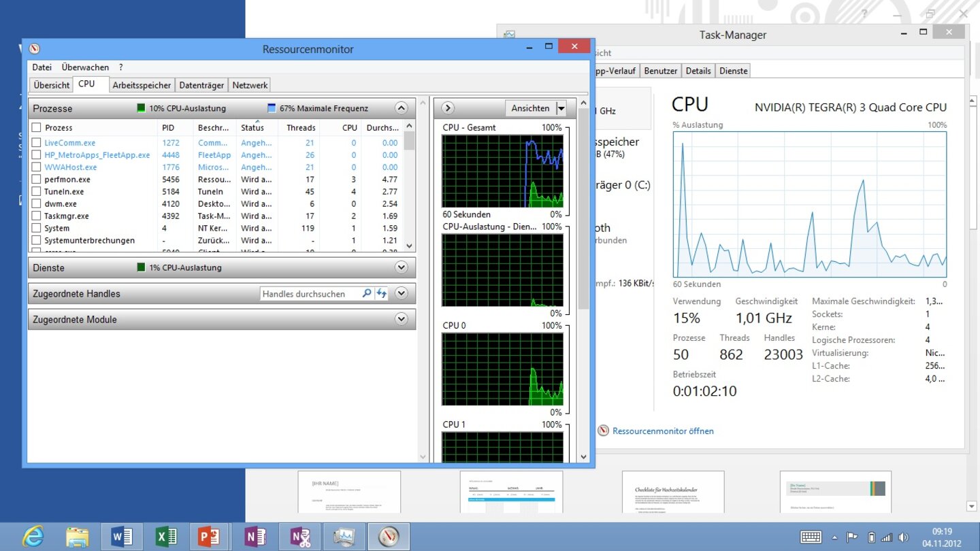This screenshot has height=551, width=980.
Task: Open the Details tab in Task-Manager
Action: (698, 71)
